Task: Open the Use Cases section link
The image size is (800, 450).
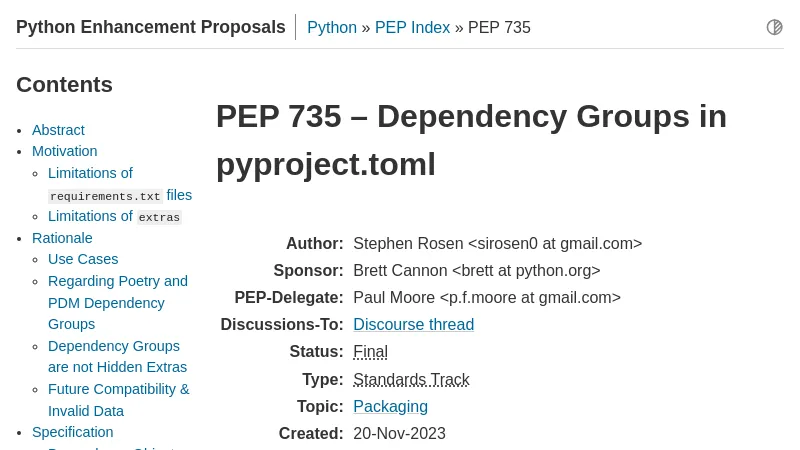Action: [x=83, y=259]
